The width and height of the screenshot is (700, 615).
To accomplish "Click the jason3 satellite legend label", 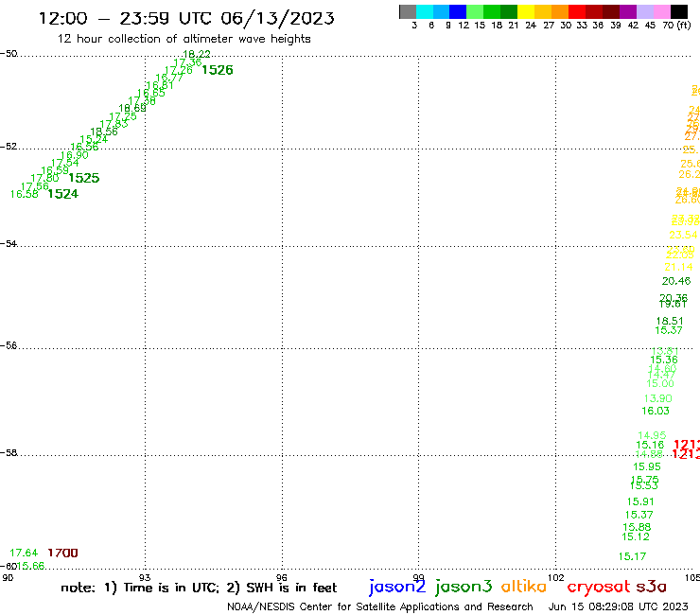I will [x=464, y=587].
